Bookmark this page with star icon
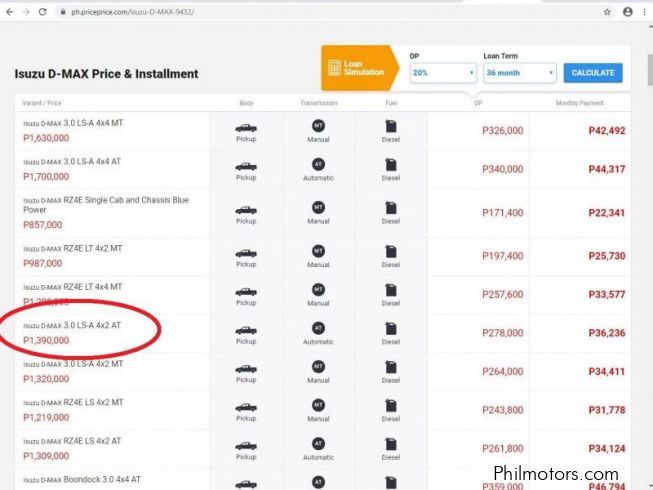The width and height of the screenshot is (653, 490). coord(607,11)
